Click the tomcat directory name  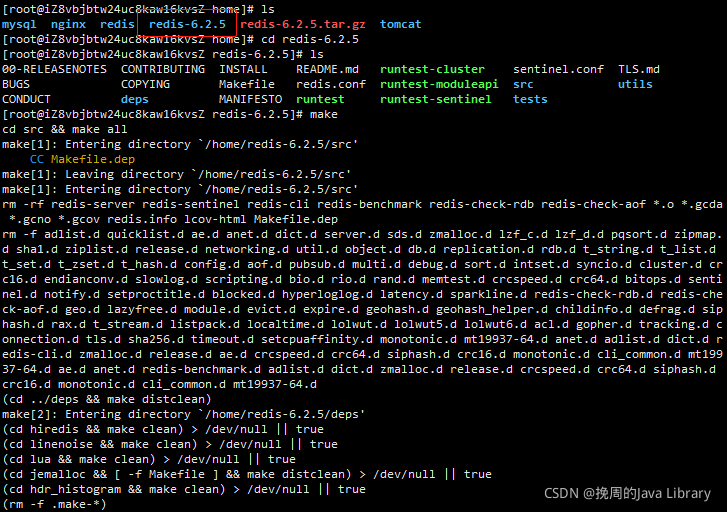(x=401, y=24)
